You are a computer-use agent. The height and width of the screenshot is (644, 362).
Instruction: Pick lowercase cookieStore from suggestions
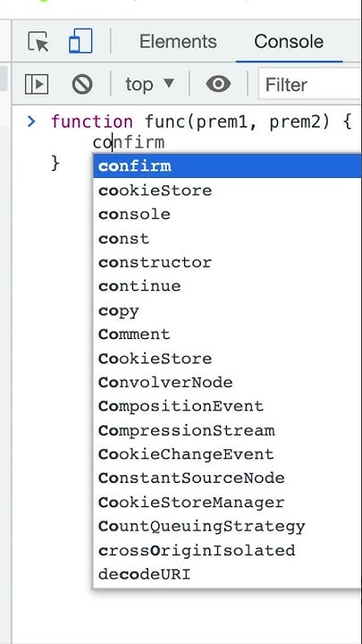point(227,191)
